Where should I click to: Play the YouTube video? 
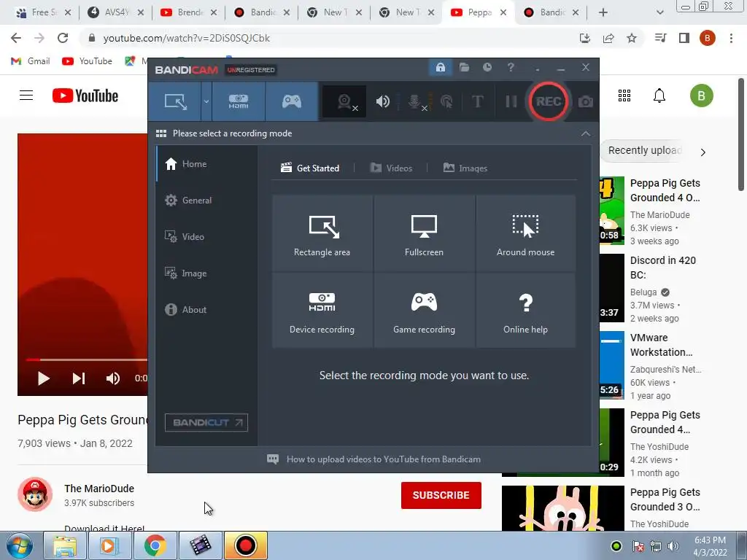[x=43, y=378]
